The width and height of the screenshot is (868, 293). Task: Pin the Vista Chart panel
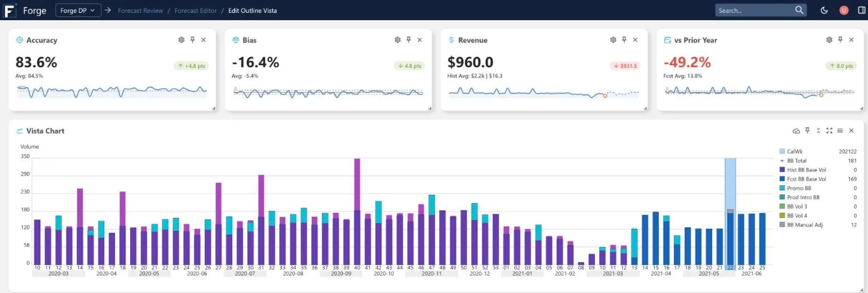click(x=807, y=131)
